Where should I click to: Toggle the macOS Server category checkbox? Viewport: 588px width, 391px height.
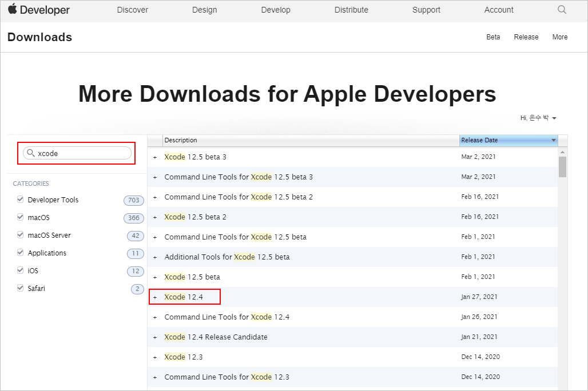click(x=20, y=235)
